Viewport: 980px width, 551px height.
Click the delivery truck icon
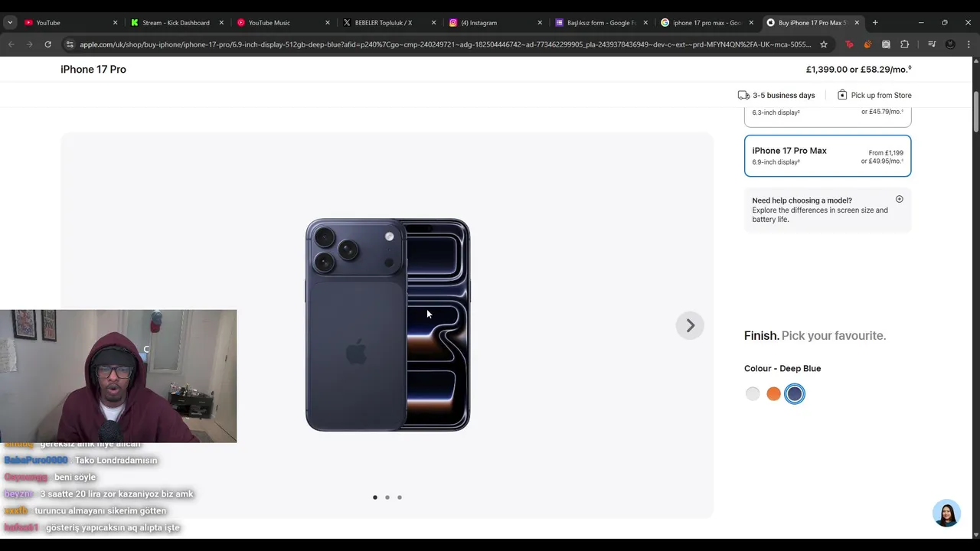(x=743, y=96)
